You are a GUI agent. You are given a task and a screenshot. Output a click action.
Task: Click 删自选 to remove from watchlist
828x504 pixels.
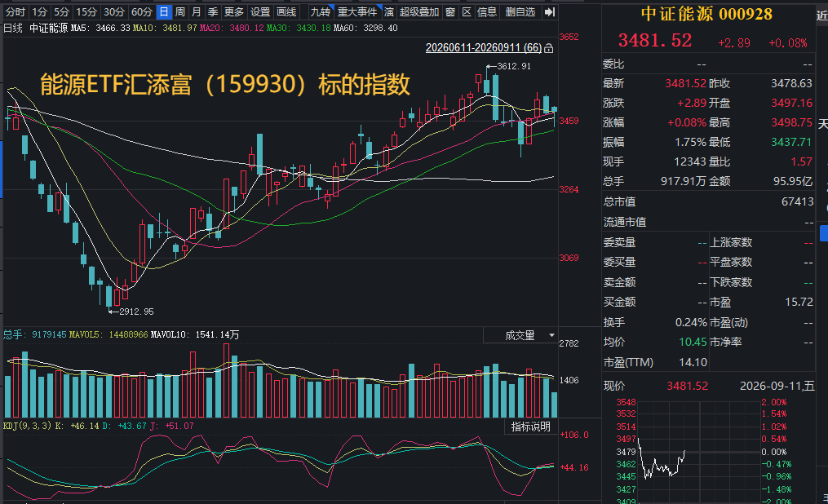[x=520, y=11]
